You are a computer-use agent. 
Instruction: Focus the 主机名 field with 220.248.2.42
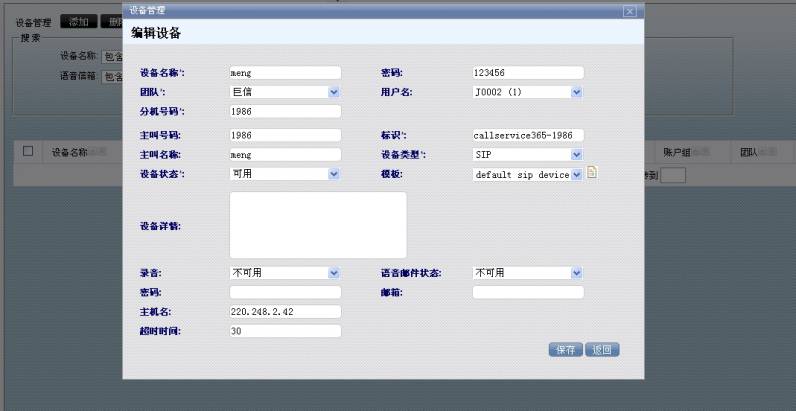285,311
